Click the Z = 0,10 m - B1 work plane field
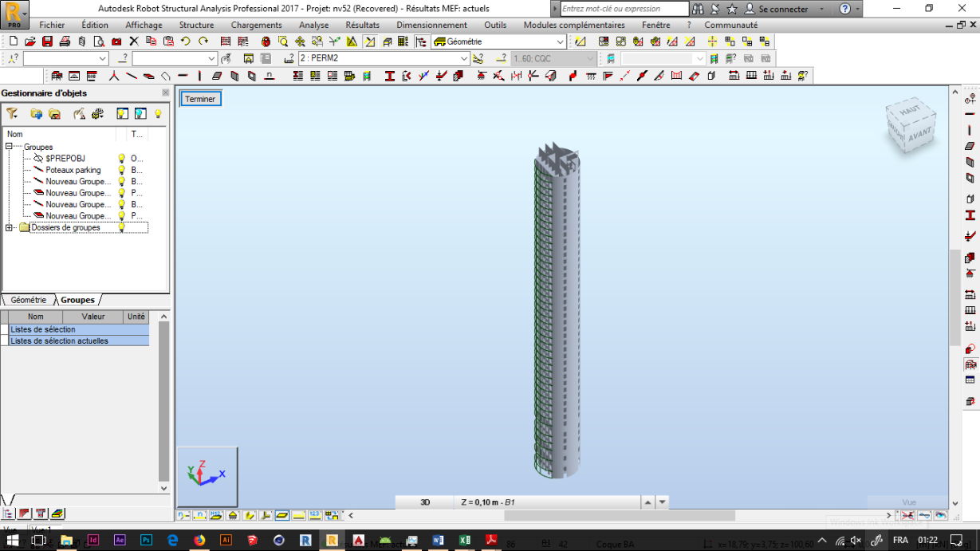This screenshot has width=980, height=551. point(547,502)
